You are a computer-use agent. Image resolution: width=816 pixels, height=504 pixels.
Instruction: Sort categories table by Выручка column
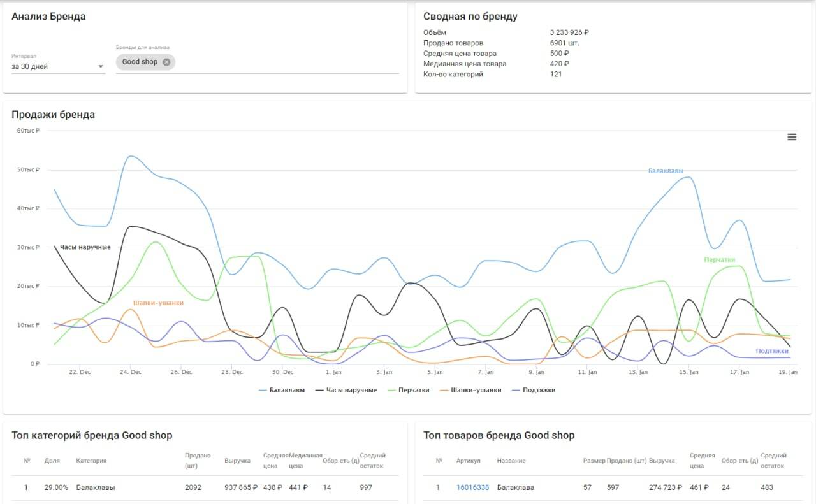pos(237,461)
